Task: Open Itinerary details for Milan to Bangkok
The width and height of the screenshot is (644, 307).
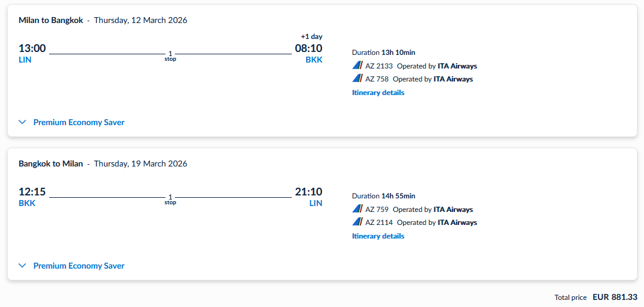Action: [378, 93]
